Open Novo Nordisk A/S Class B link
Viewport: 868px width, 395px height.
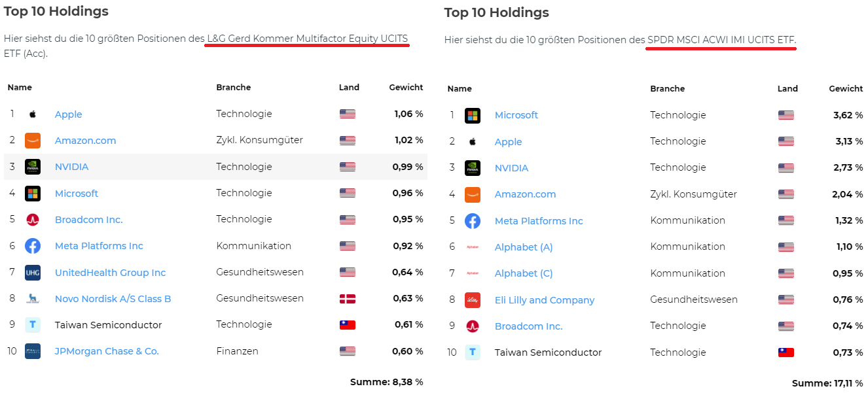[x=113, y=299]
